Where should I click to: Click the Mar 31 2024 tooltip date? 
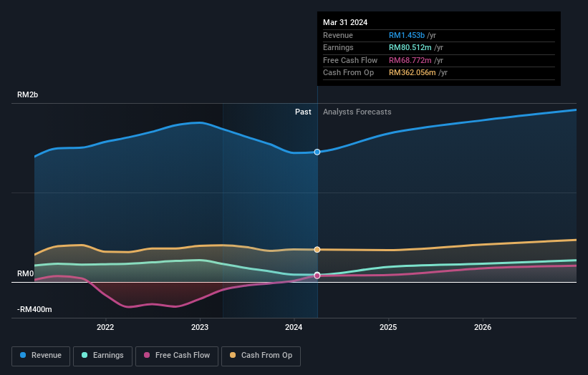coord(345,22)
